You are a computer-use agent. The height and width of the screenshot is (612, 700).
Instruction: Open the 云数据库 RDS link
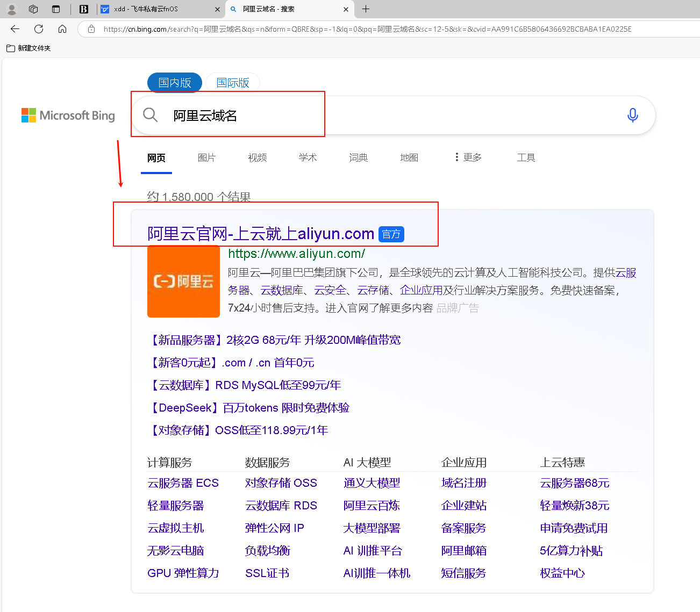click(281, 506)
